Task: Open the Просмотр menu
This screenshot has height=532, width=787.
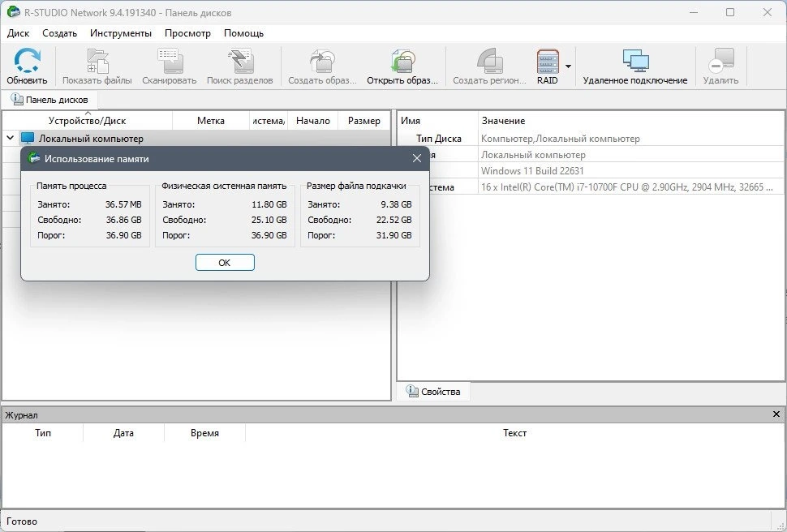Action: pos(187,33)
